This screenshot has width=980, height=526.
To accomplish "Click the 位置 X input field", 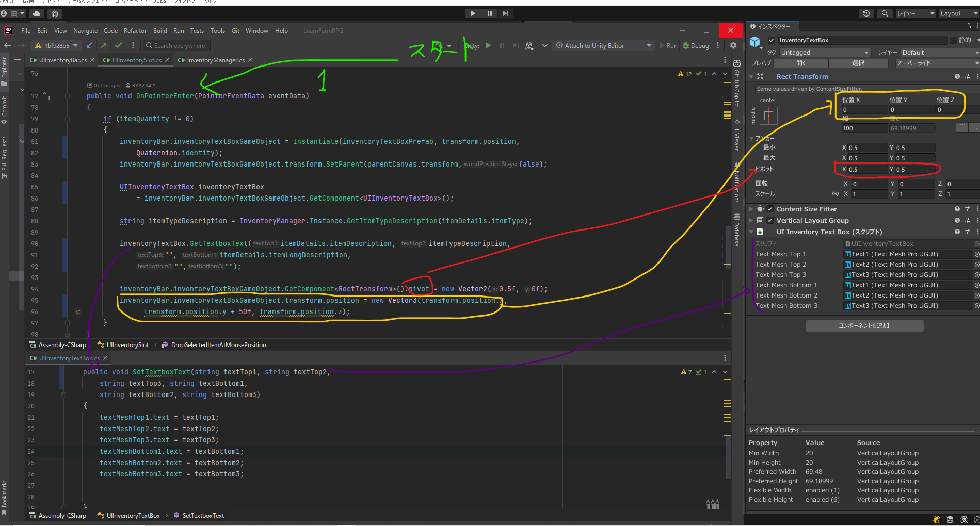I will tap(864, 109).
